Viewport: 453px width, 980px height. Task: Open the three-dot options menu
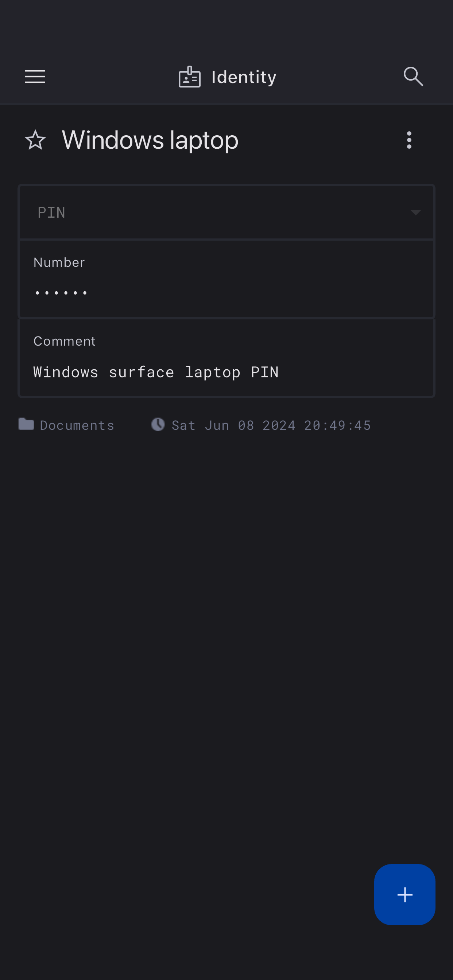tap(409, 140)
